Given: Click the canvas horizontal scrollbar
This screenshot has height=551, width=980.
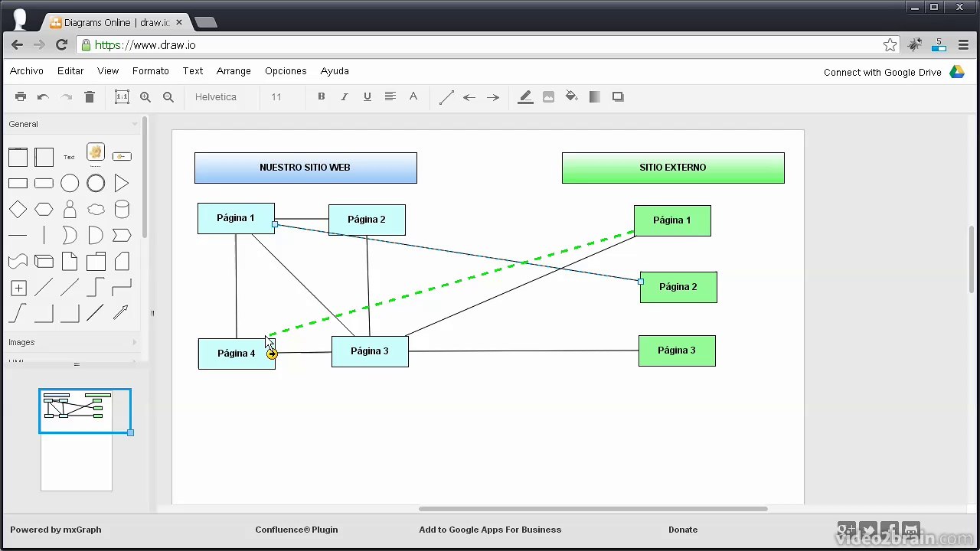Looking at the screenshot, I should 593,509.
